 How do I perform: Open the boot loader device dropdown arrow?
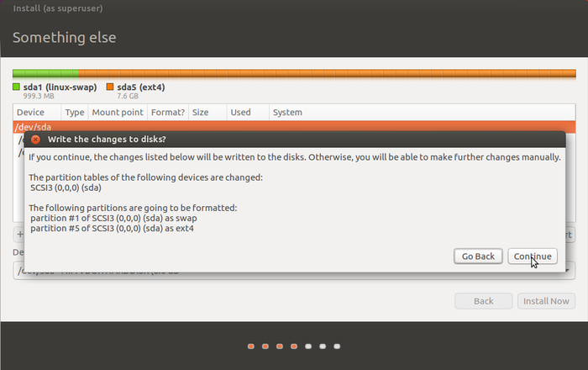click(569, 271)
